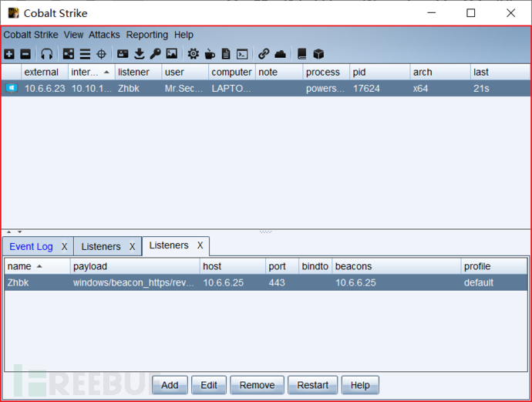
Task: Click the coffee cup Java applet icon
Action: pos(210,54)
